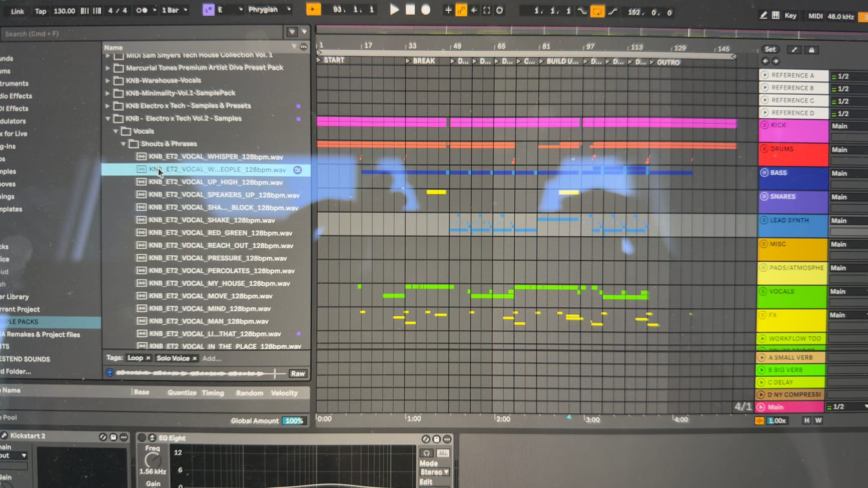Viewport: 868px width, 488px height.
Task: Enable the Key map mode switch
Action: (790, 16)
